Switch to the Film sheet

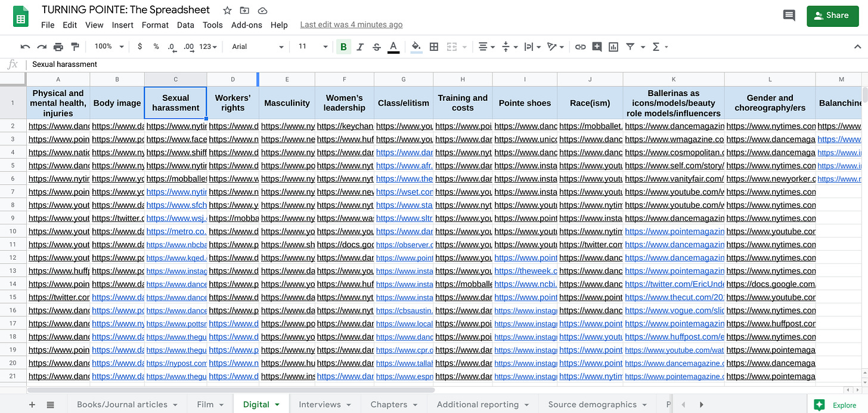205,405
